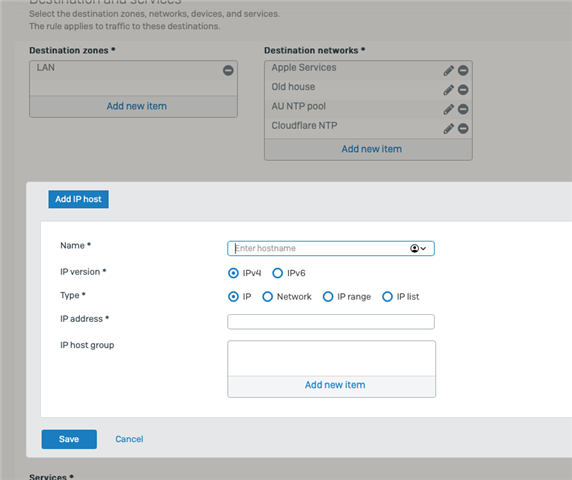The height and width of the screenshot is (480, 572).
Task: Add new item to Destination networks
Action: (x=371, y=149)
